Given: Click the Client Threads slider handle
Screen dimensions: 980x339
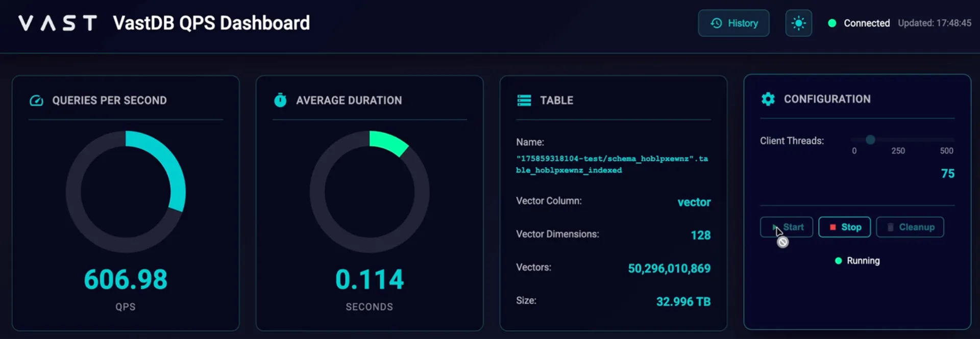Looking at the screenshot, I should click(870, 139).
